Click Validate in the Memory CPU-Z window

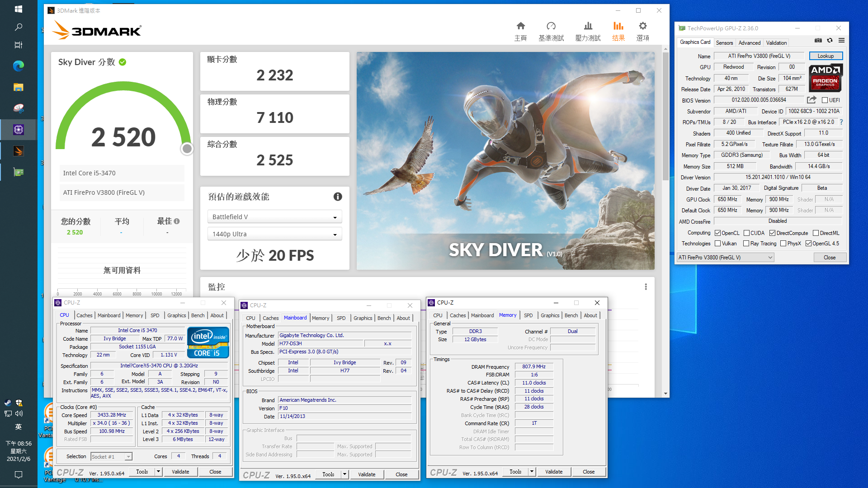pyautogui.click(x=554, y=472)
